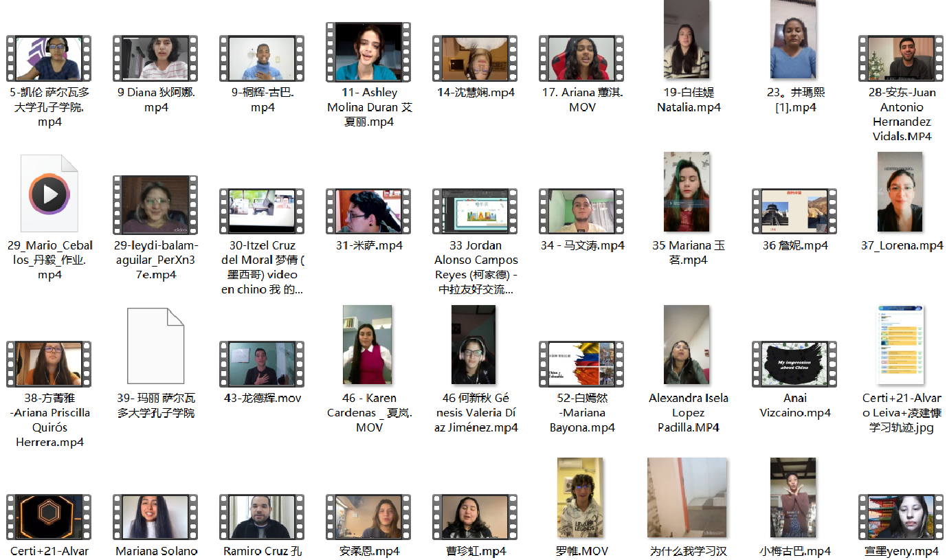The width and height of the screenshot is (947, 560).
Task: Select the 52-白嫣然 Mariana Bayona video
Action: point(581,364)
